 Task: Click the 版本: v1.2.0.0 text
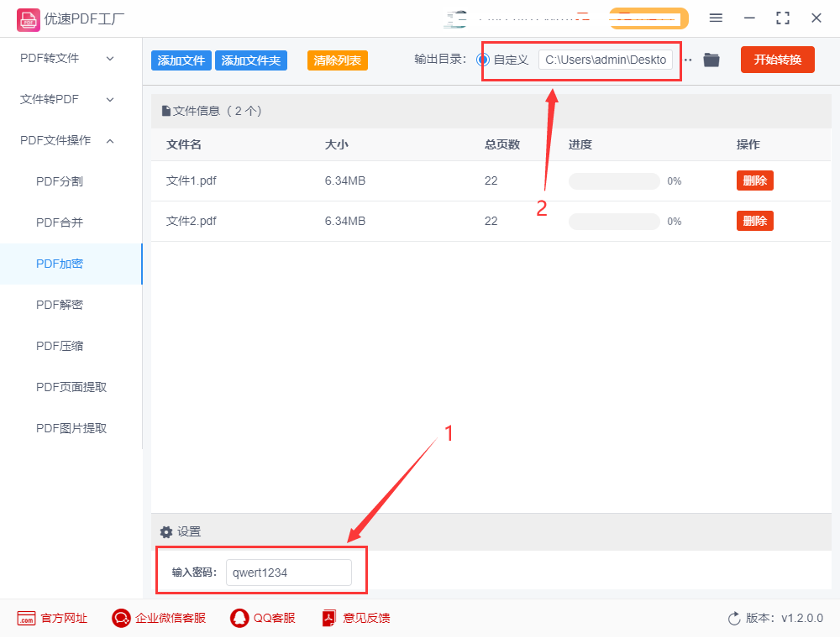point(785,618)
